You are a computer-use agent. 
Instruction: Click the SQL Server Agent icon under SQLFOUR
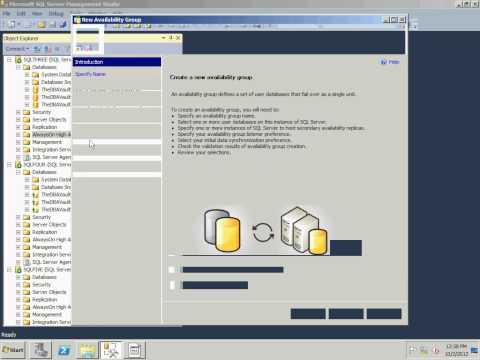point(27,262)
